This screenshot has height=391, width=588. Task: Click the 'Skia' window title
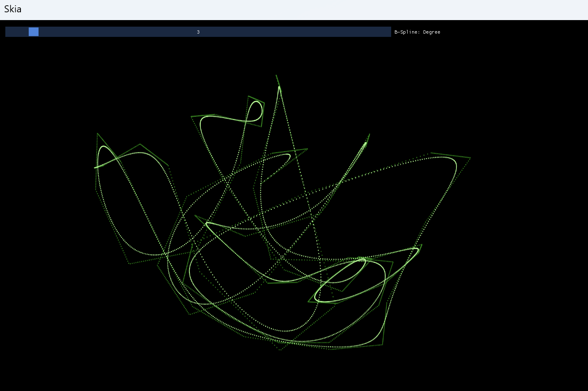(x=13, y=9)
